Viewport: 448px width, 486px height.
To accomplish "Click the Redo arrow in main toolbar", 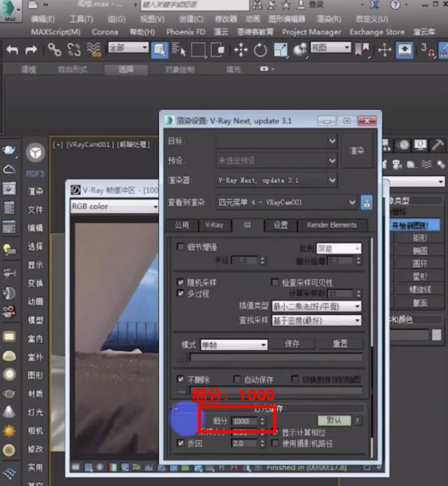I will point(31,50).
